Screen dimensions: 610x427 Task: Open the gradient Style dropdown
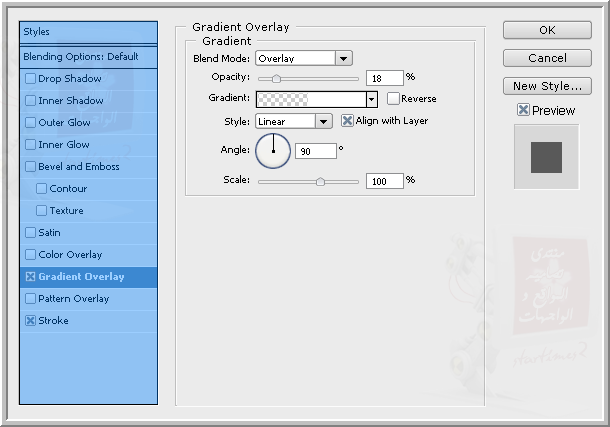(323, 121)
